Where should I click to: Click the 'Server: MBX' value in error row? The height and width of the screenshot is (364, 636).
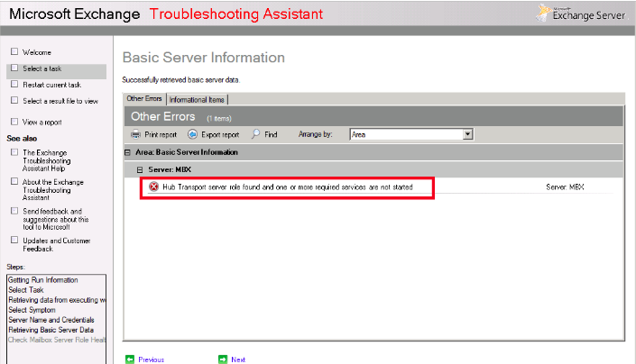[x=565, y=187]
